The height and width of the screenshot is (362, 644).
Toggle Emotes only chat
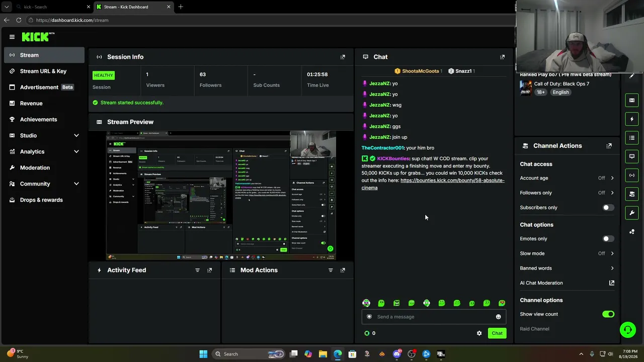[x=608, y=239]
